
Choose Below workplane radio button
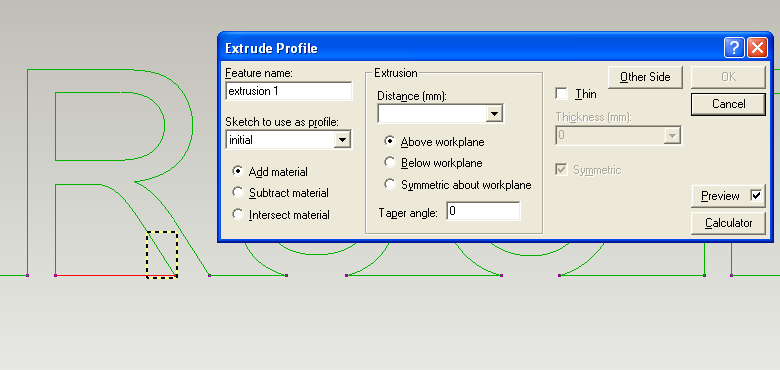[x=390, y=163]
